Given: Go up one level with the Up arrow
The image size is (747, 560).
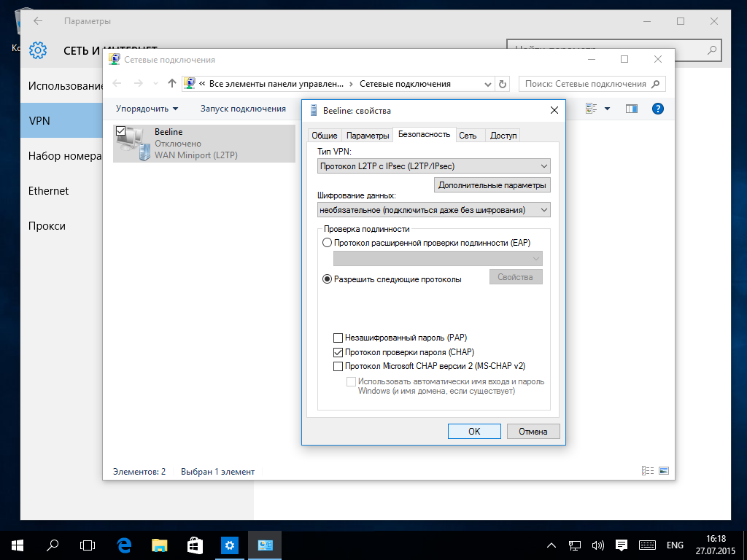Looking at the screenshot, I should point(172,83).
